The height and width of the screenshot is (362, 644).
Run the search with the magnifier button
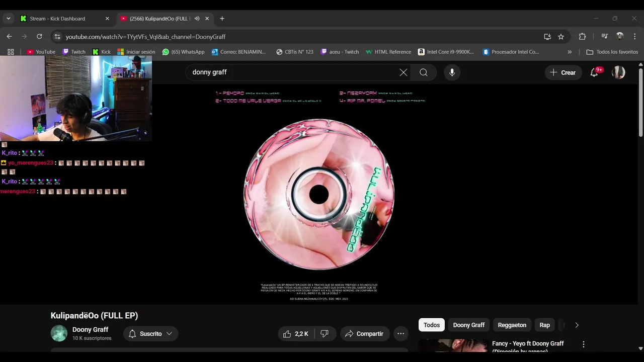424,72
